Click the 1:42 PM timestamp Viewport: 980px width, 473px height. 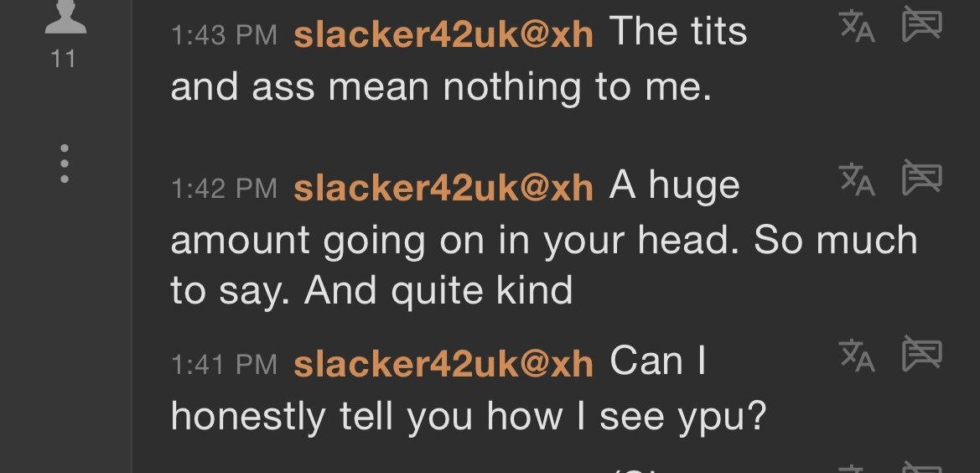pos(223,189)
